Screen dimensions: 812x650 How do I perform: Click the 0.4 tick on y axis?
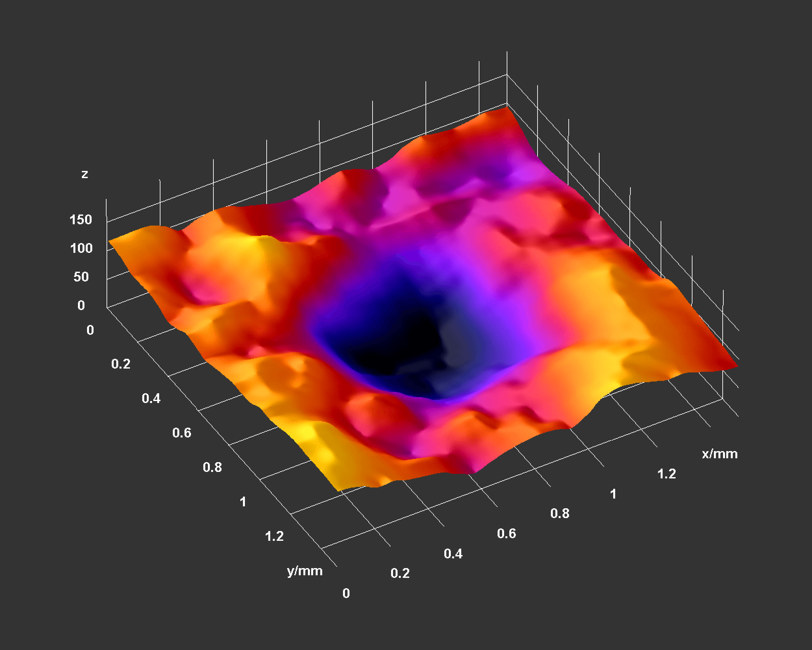pos(151,398)
